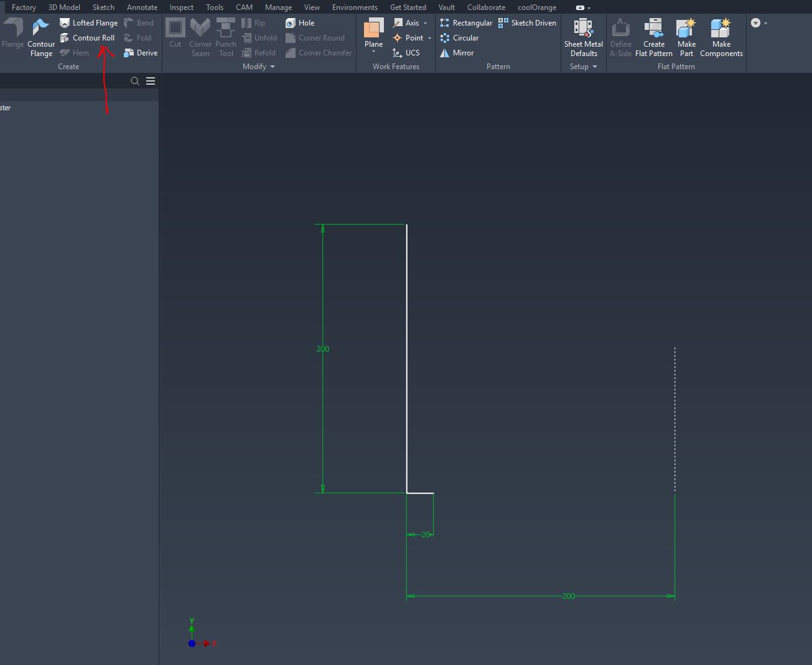
Task: Open the coolOrange tab
Action: (537, 7)
